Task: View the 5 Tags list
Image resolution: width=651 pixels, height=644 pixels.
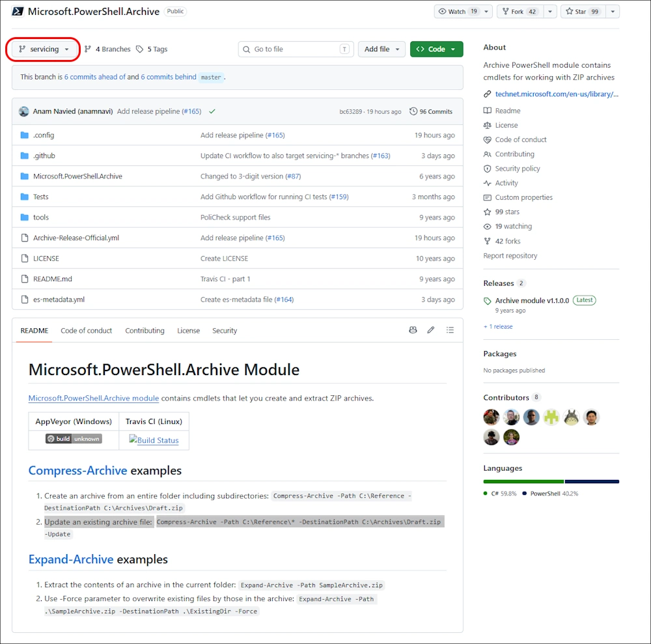Action: pos(152,49)
